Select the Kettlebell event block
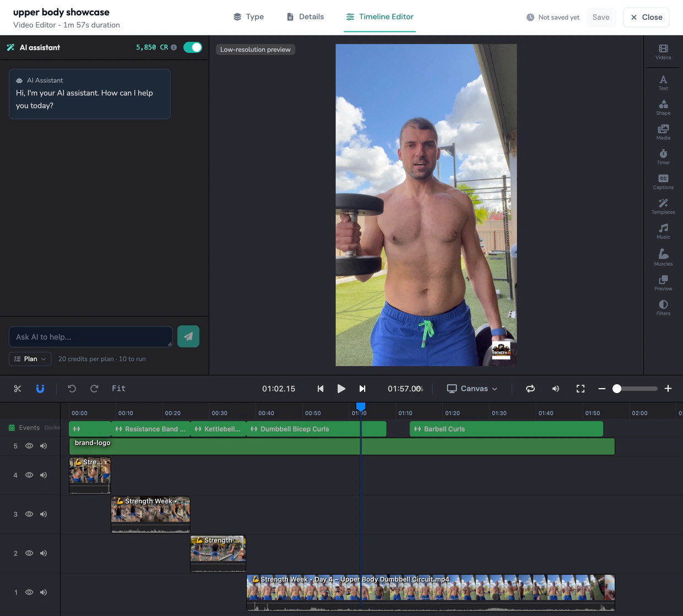The image size is (683, 616). click(218, 429)
